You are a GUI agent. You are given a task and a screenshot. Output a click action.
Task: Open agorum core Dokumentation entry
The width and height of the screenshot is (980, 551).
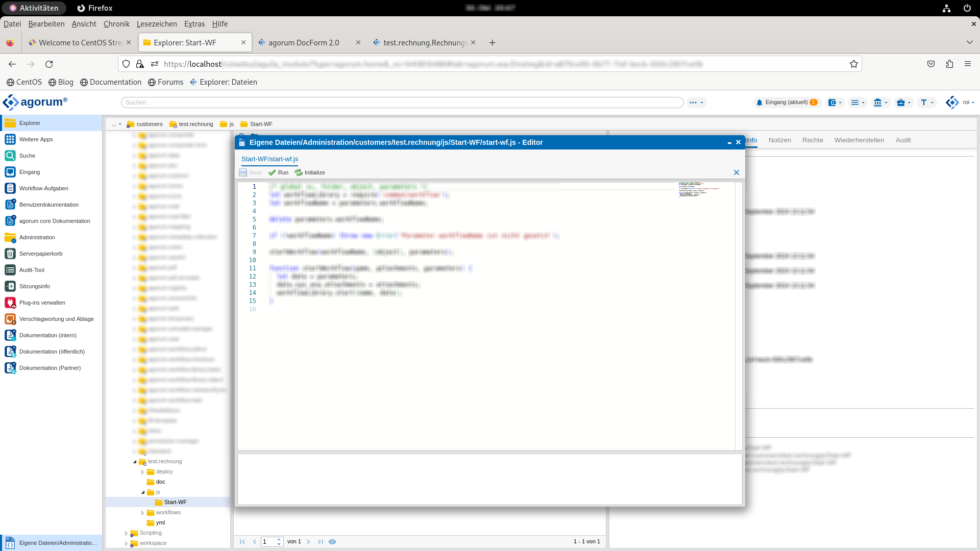(51, 221)
